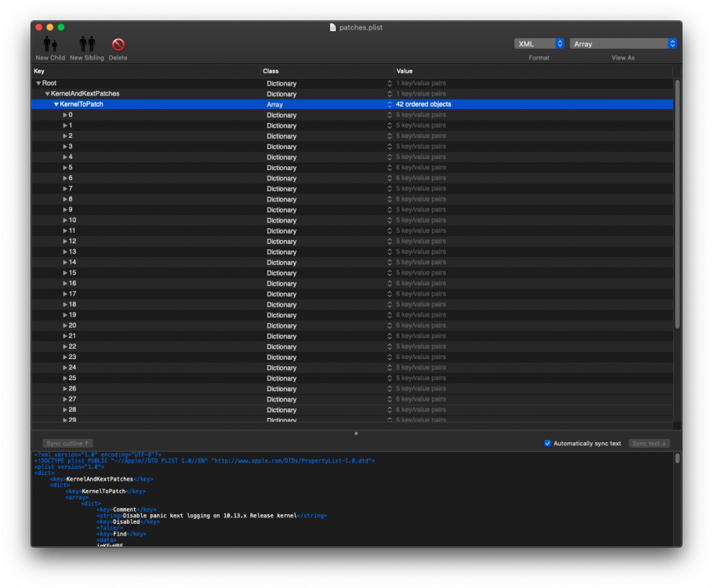Viewport: 713px width, 588px height.
Task: Expand item 20 disclosure triangle
Action: (x=65, y=325)
